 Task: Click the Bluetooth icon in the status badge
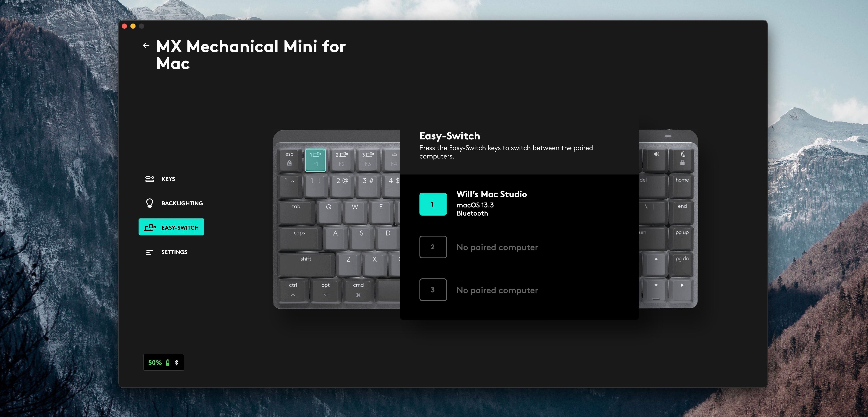(x=176, y=363)
